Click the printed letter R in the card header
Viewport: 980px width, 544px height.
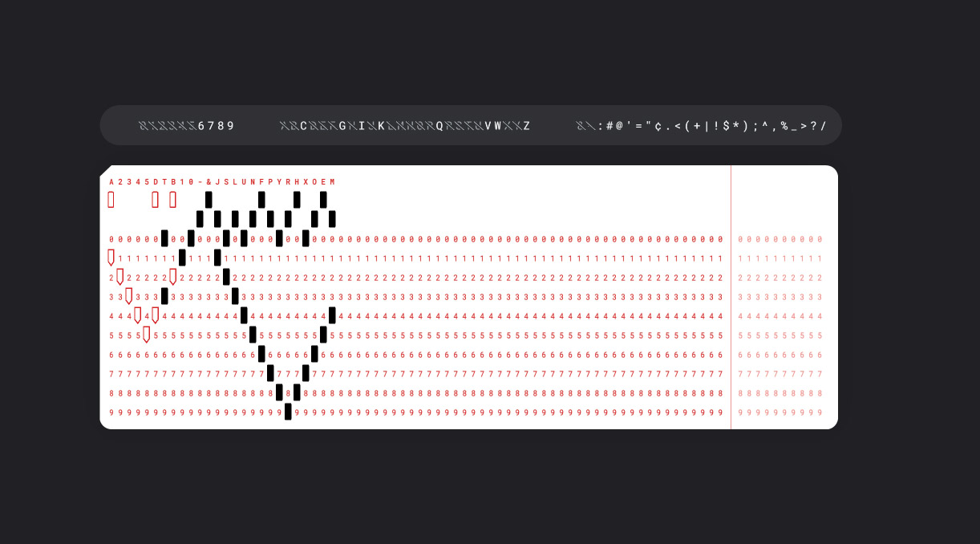288,182
